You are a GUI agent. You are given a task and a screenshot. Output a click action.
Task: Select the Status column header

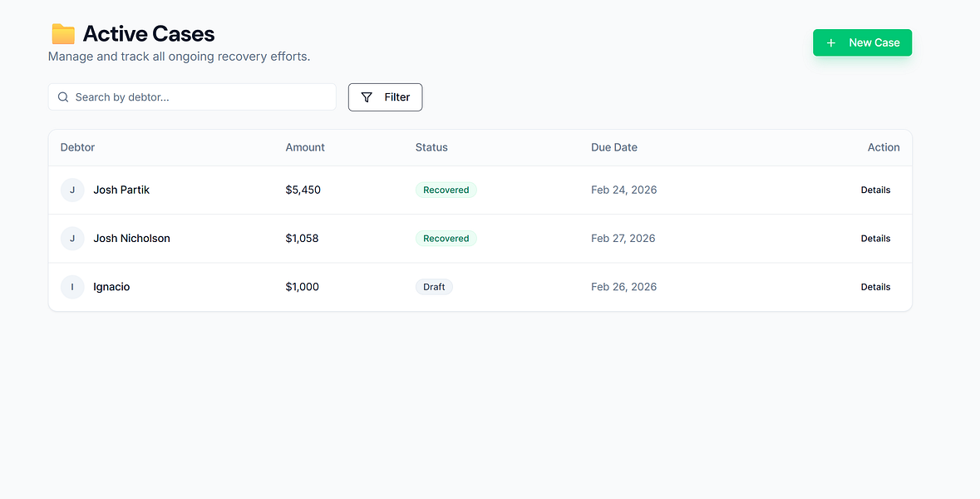click(431, 147)
